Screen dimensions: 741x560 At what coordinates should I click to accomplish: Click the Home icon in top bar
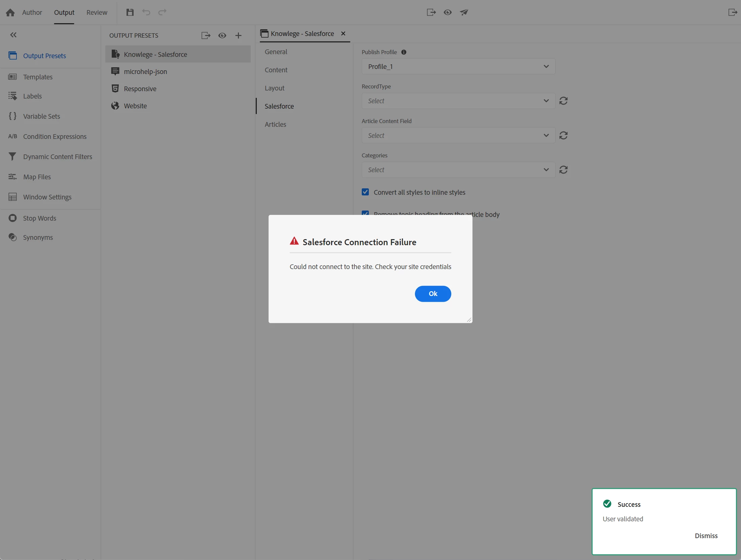coord(10,12)
